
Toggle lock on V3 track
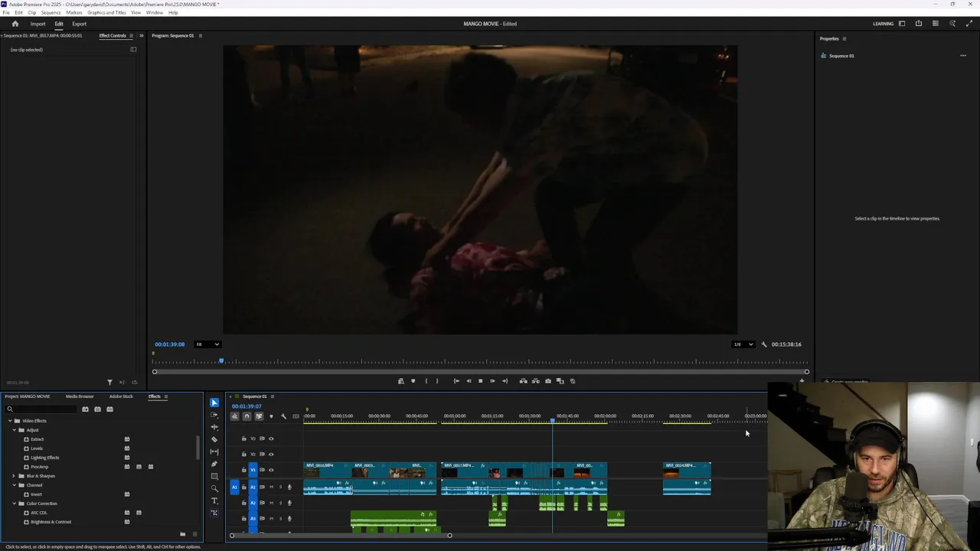(x=244, y=439)
